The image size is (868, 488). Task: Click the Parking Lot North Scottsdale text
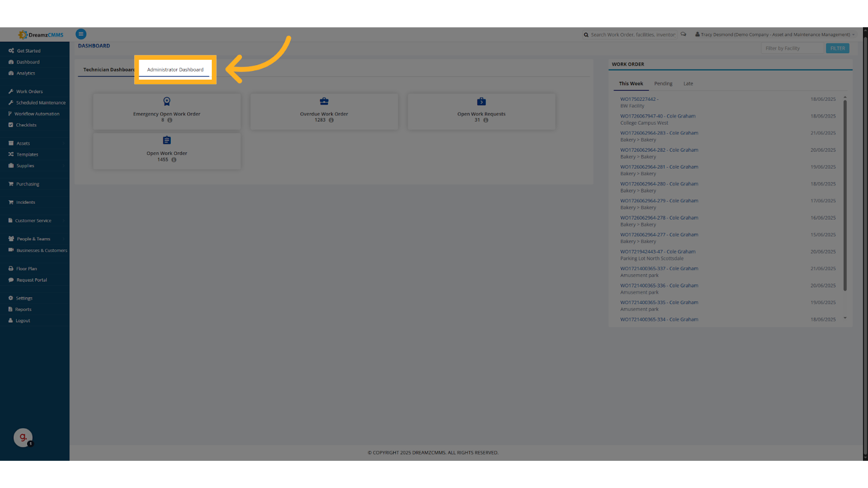tap(652, 259)
